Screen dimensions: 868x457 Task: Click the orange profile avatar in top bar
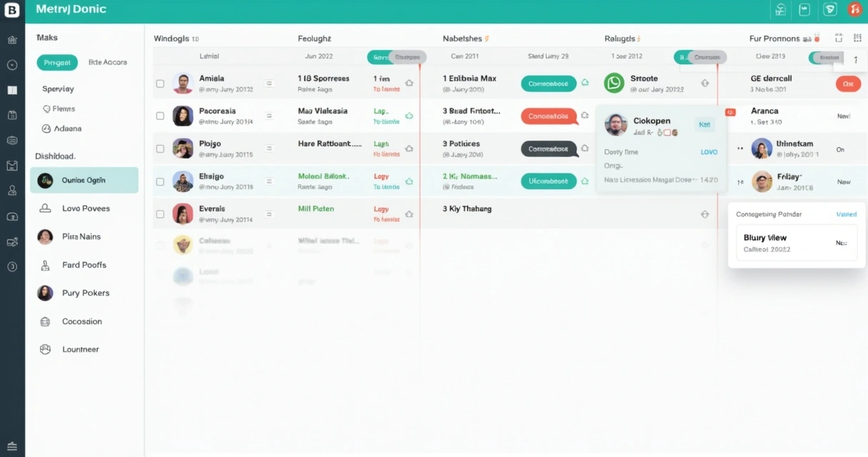tap(854, 9)
